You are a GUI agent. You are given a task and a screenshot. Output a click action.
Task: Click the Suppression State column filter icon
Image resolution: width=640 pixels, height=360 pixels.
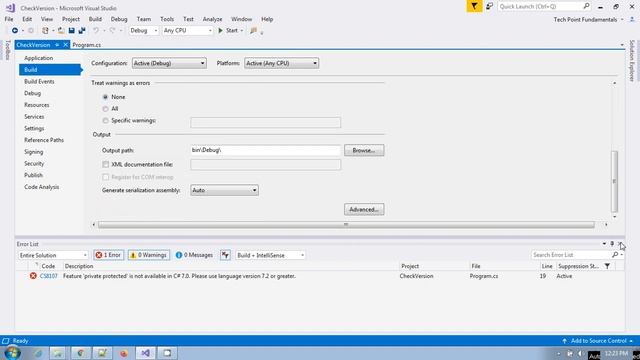click(x=607, y=266)
